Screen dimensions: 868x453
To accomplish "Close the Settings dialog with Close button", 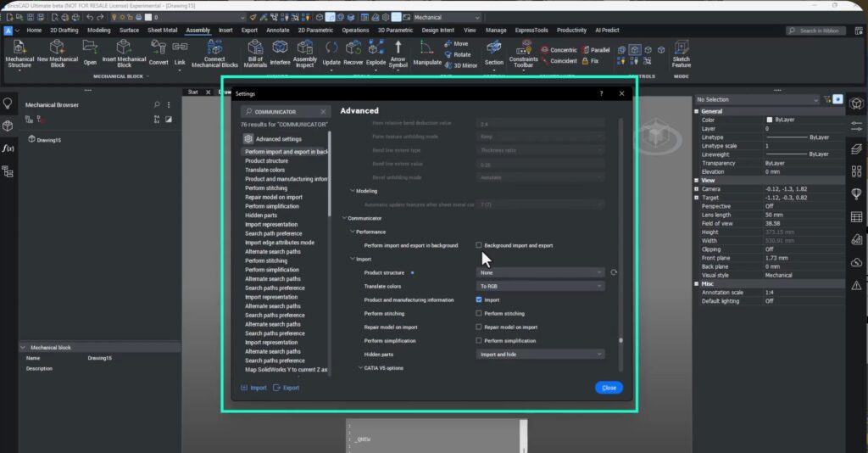I will [609, 388].
